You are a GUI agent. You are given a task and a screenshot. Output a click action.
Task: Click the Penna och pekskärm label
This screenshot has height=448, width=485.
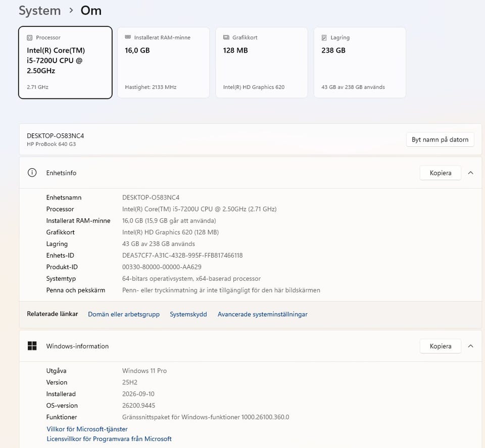pos(75,290)
